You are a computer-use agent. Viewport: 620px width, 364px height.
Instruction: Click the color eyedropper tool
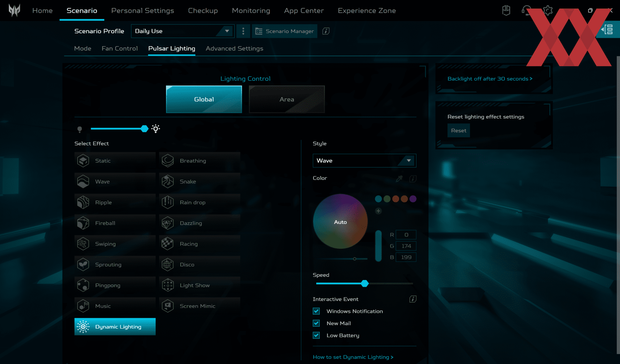point(399,179)
